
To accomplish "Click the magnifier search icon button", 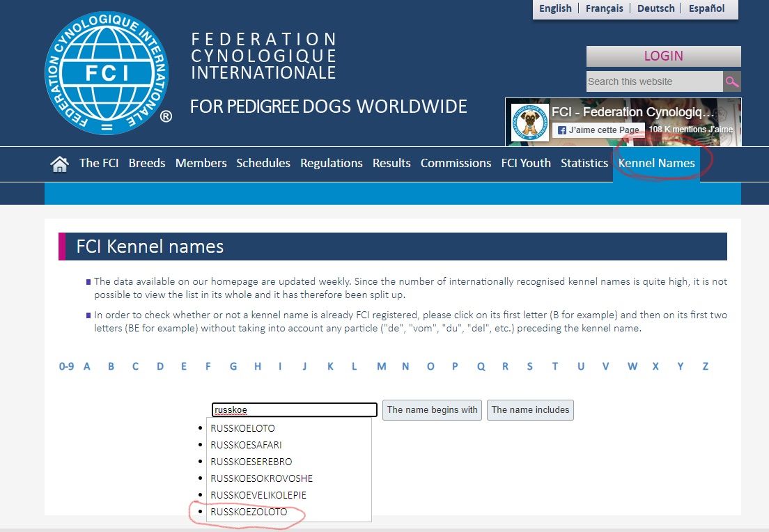I will 731,81.
